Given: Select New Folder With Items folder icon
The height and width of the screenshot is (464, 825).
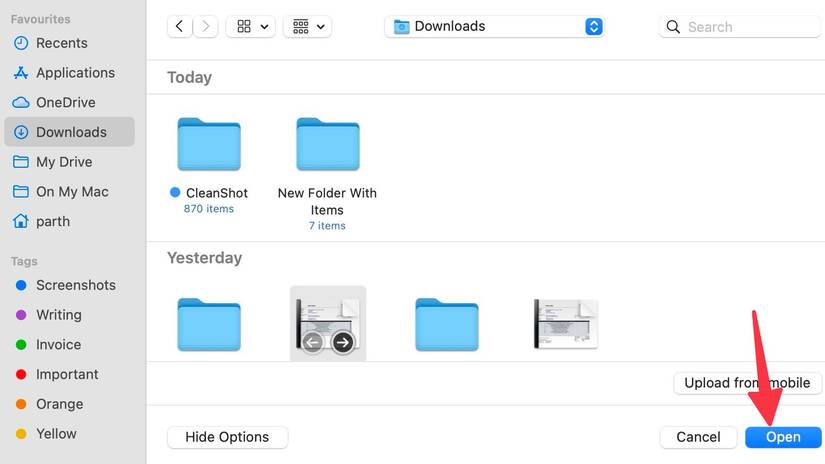Looking at the screenshot, I should tap(328, 144).
